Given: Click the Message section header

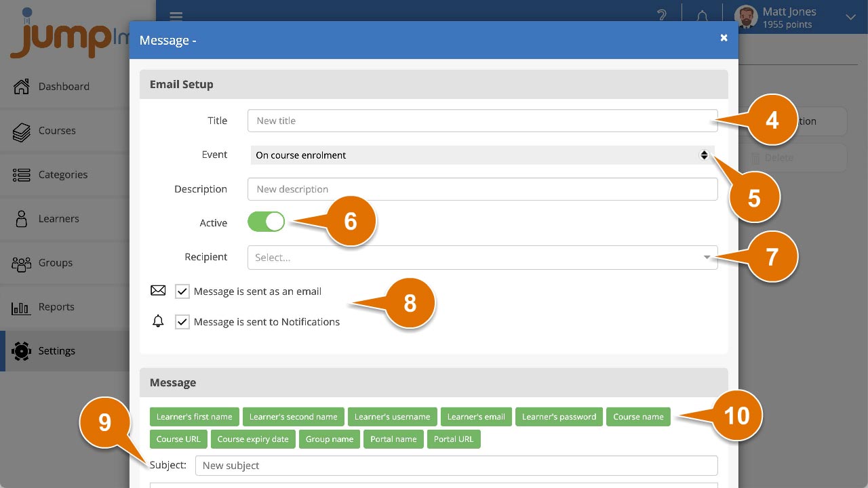Looking at the screenshot, I should coord(434,383).
